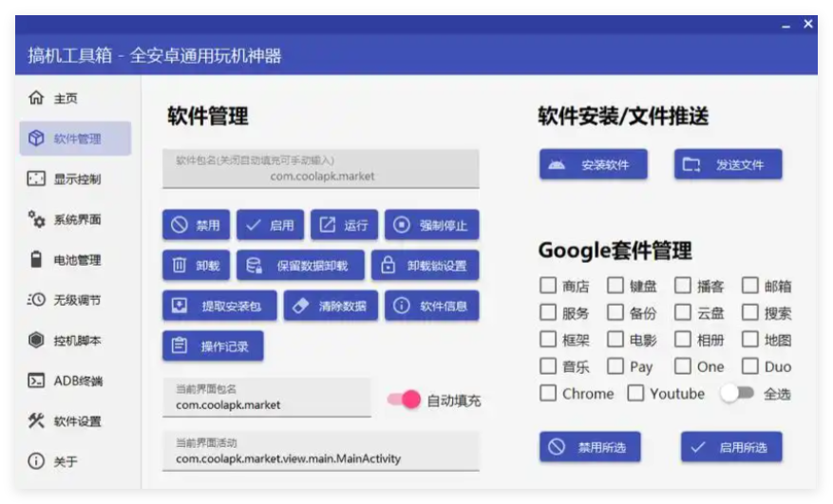Image resolution: width=833 pixels, height=504 pixels.
Task: Click the 软件信息 info icon button
Action: tap(432, 306)
